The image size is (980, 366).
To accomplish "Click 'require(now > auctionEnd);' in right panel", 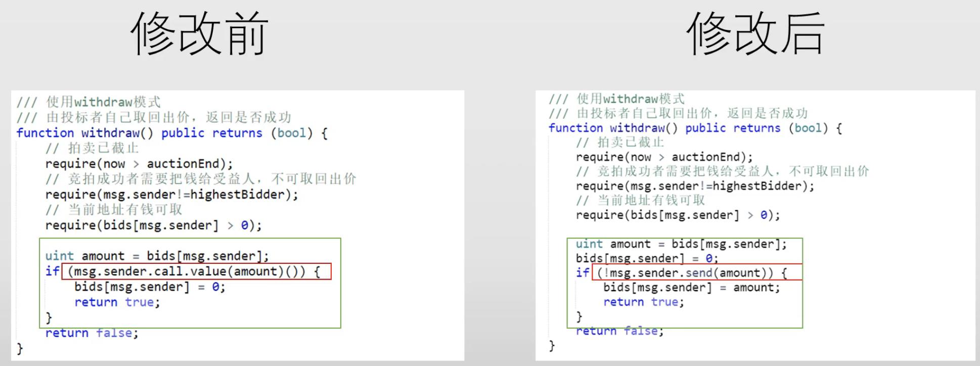I will (x=664, y=157).
